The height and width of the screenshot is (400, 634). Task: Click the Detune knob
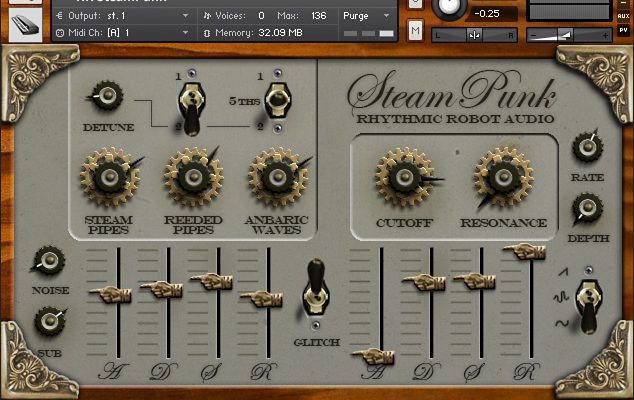[x=107, y=98]
